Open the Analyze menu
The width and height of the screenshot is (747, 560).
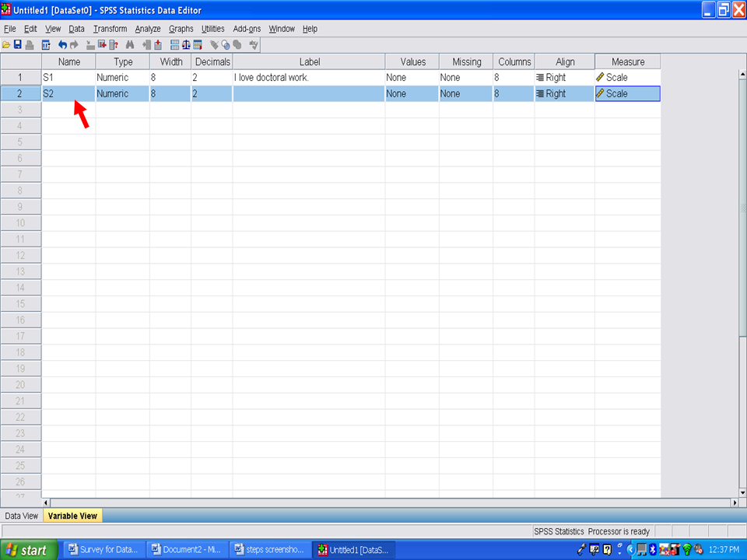(148, 29)
